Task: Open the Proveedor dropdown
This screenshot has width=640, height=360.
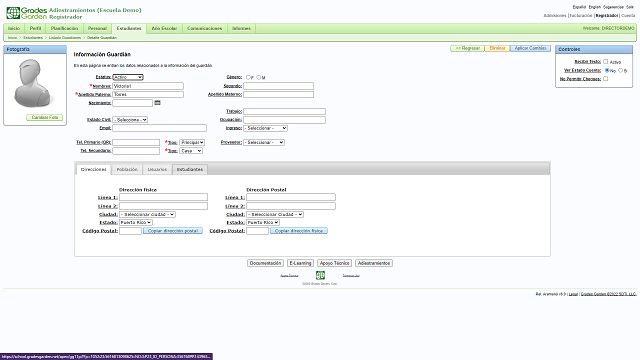Action: [x=264, y=142]
